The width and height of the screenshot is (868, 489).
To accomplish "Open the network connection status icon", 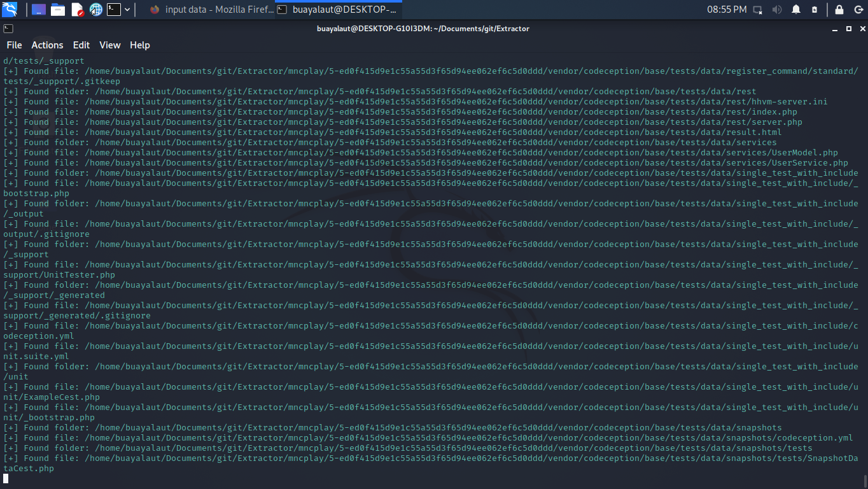I will tap(758, 10).
